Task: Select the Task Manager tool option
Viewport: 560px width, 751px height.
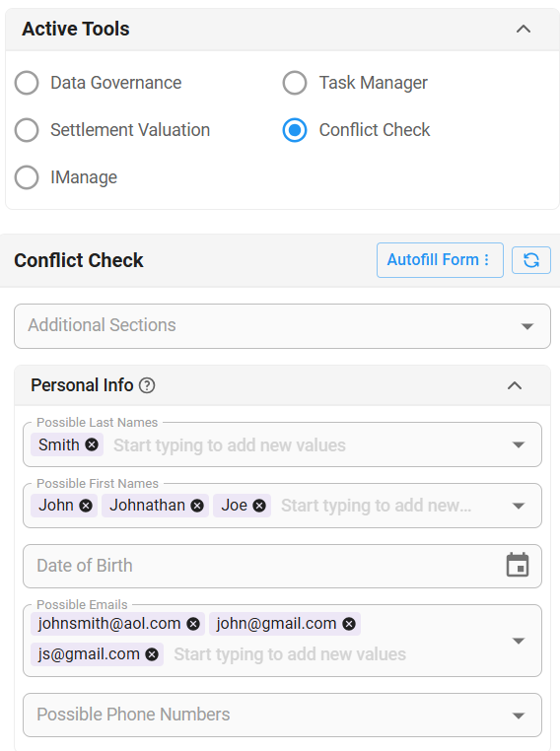Action: click(x=295, y=83)
